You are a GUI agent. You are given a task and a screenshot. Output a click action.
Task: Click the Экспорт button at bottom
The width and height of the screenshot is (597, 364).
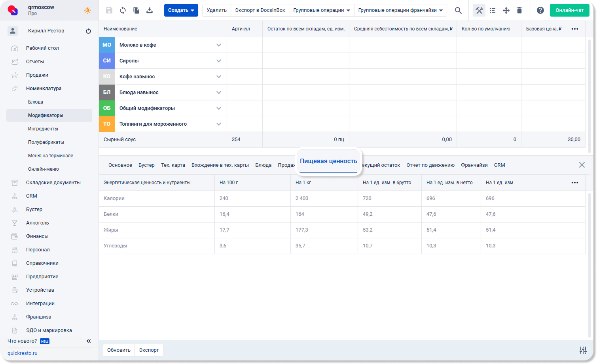tap(149, 350)
